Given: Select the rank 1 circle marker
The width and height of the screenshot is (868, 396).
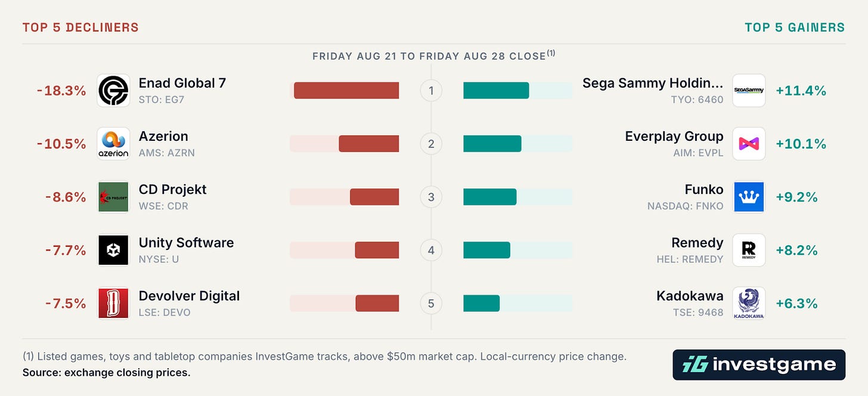Looking at the screenshot, I should [x=431, y=91].
